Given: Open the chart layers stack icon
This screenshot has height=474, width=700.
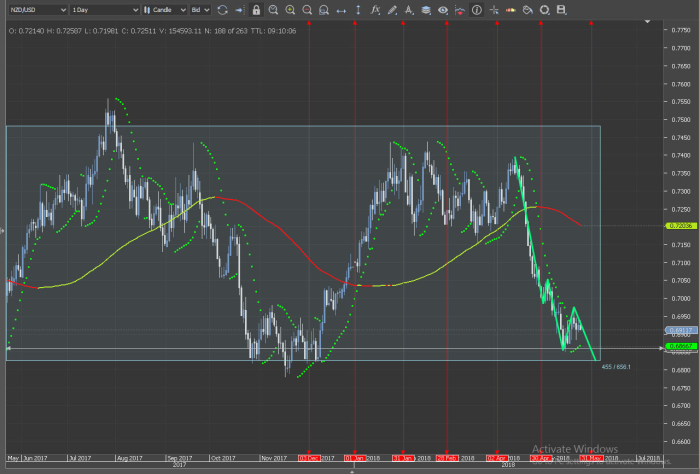Looking at the screenshot, I should pyautogui.click(x=426, y=10).
